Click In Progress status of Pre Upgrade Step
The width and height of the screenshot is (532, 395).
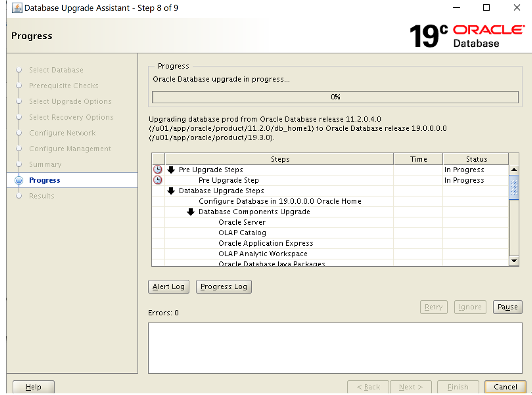pyautogui.click(x=464, y=180)
